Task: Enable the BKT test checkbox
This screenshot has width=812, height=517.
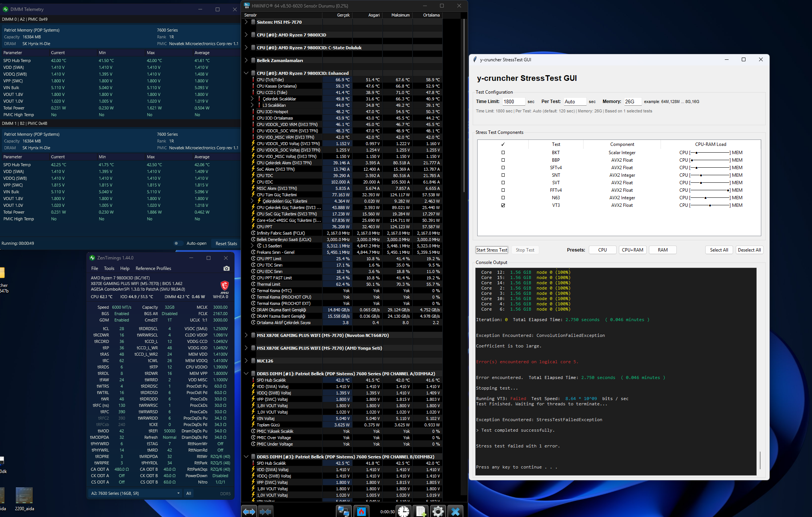Action: (x=503, y=153)
